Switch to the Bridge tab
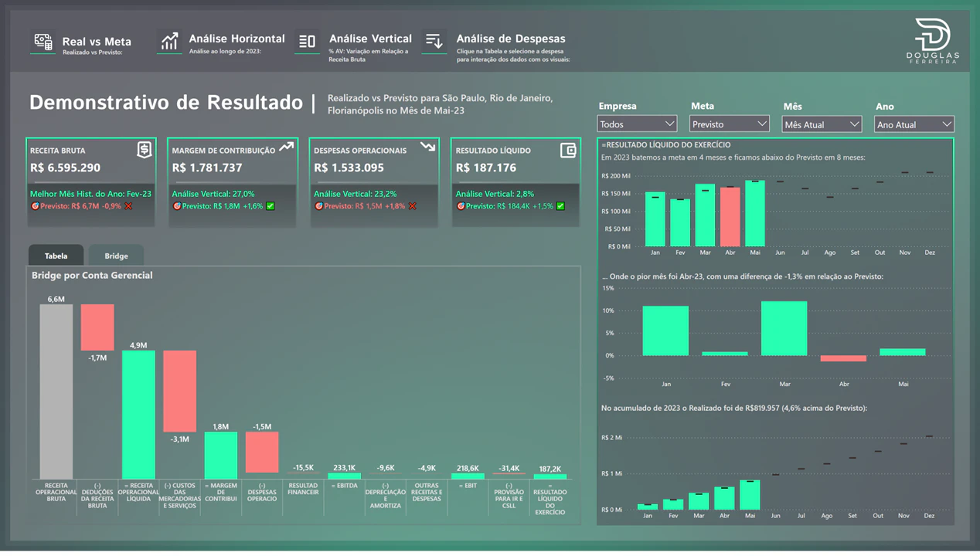Viewport: 980px width, 556px height. click(116, 256)
